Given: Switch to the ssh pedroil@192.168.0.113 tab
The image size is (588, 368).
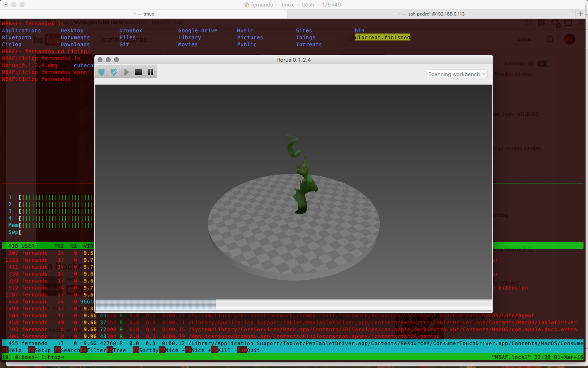Looking at the screenshot, I should pyautogui.click(x=432, y=14).
